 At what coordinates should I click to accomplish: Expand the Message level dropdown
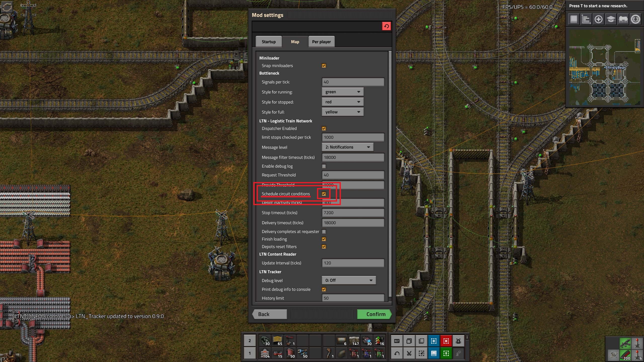click(x=347, y=147)
